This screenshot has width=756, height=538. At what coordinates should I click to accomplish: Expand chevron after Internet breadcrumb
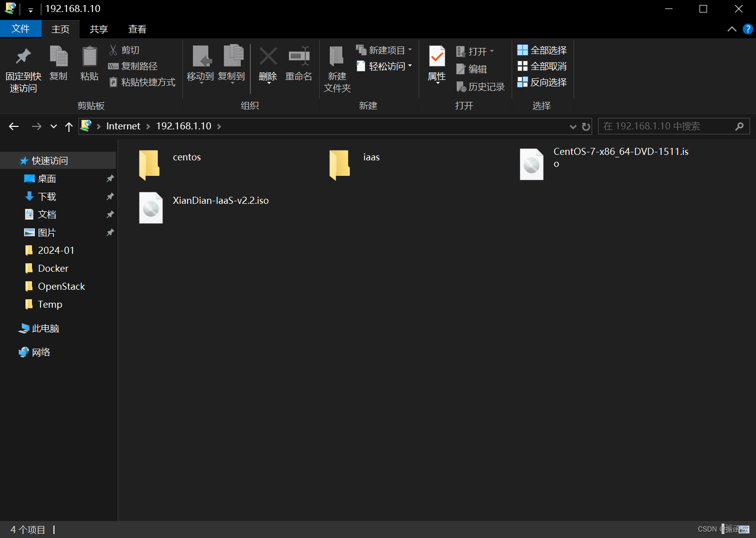coord(148,126)
